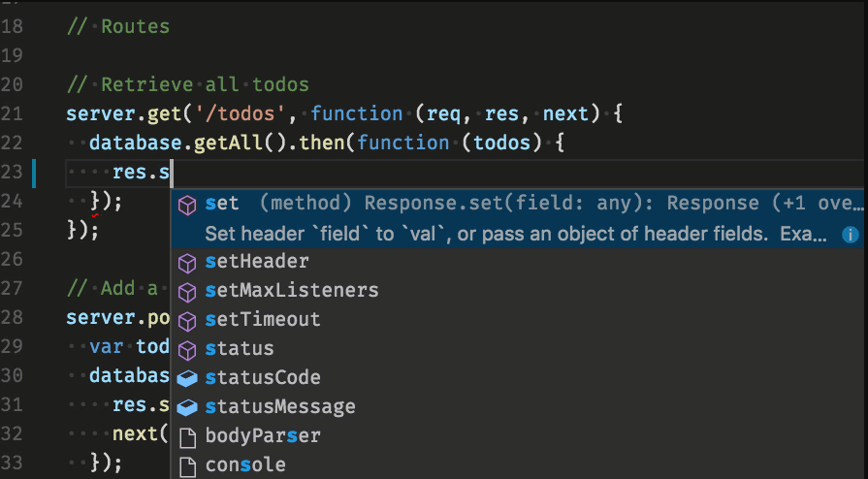Select the statusMessage completion
Screen dimensions: 868x479
519,407
